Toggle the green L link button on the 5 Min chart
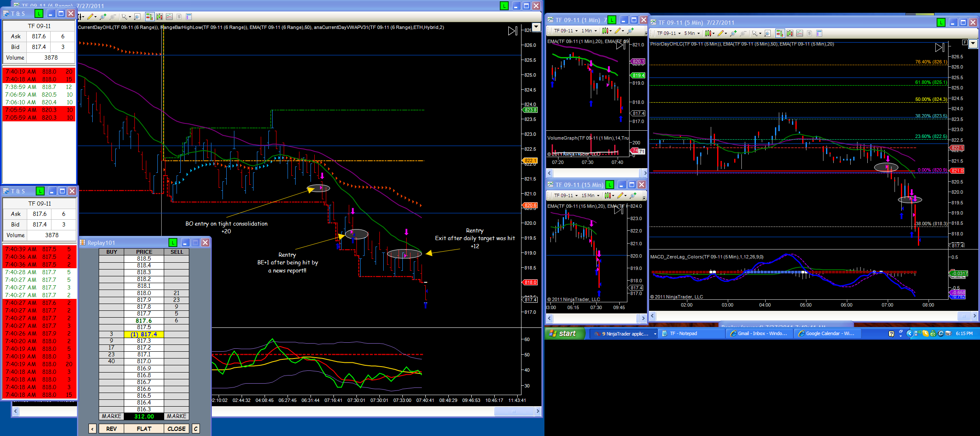980x436 pixels. click(941, 23)
